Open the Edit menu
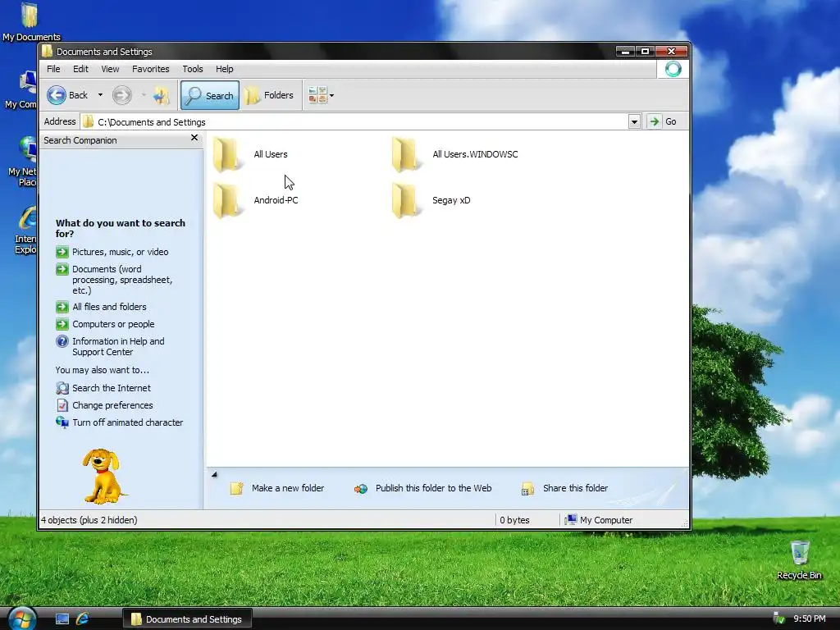 click(x=80, y=69)
